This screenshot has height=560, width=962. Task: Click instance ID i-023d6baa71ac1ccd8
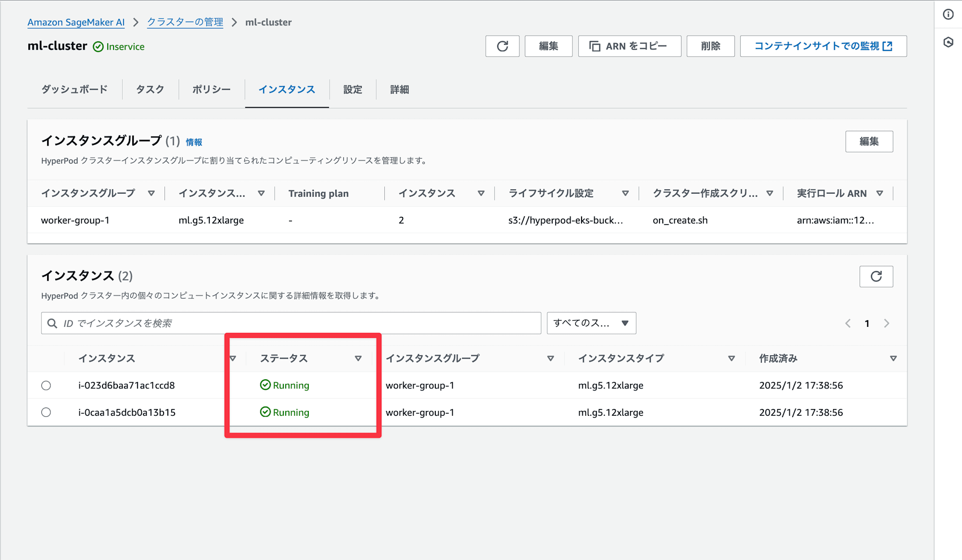point(127,386)
